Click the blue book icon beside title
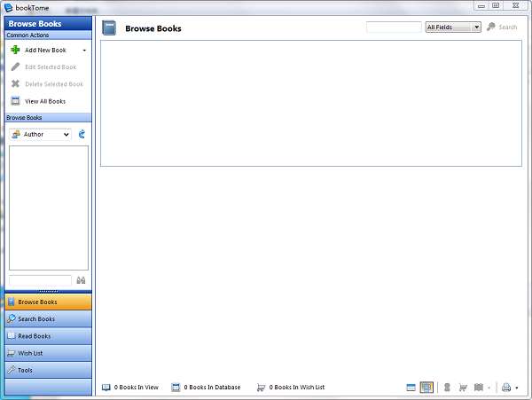This screenshot has height=400, width=532. click(109, 28)
